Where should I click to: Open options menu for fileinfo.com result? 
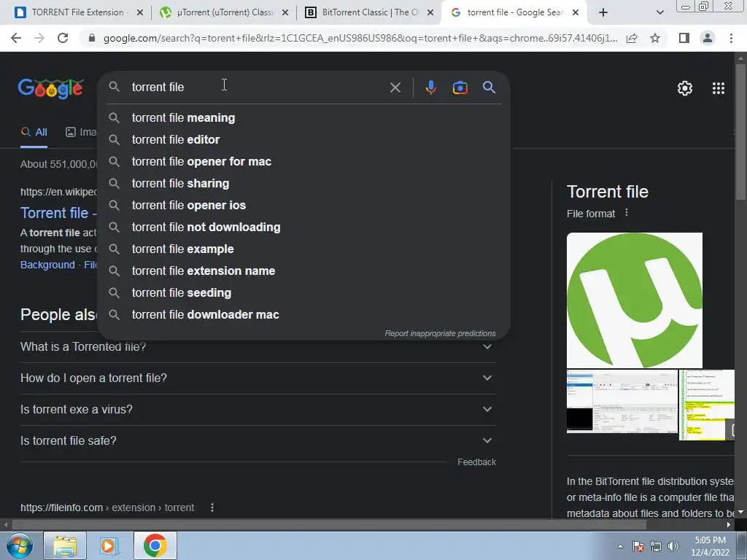(212, 507)
